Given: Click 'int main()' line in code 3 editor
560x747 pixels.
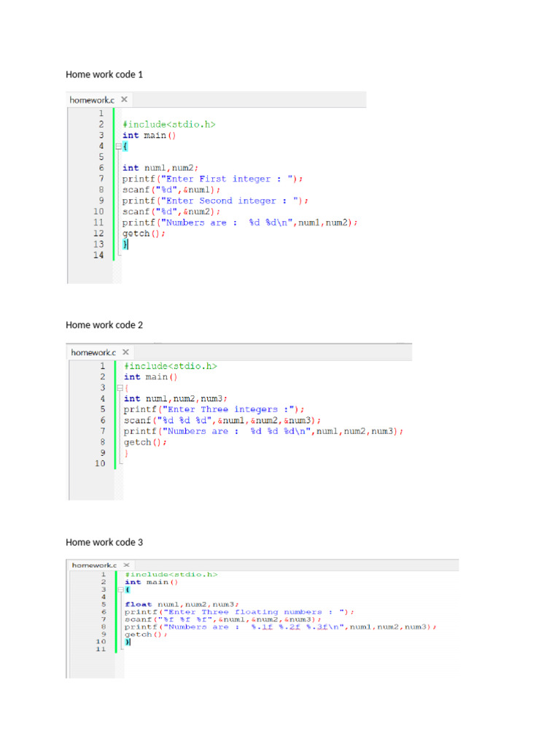Looking at the screenshot, I should pyautogui.click(x=152, y=582).
